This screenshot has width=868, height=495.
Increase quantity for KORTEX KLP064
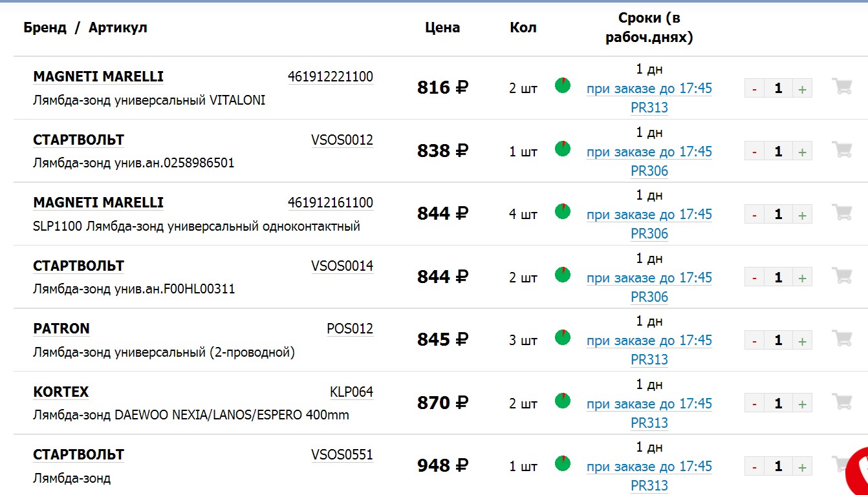[802, 404]
